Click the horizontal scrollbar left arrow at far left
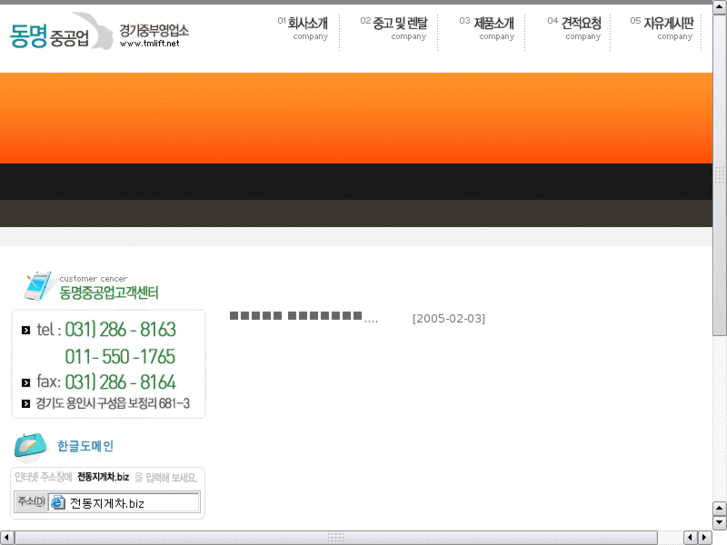This screenshot has width=727, height=545. [x=6, y=537]
